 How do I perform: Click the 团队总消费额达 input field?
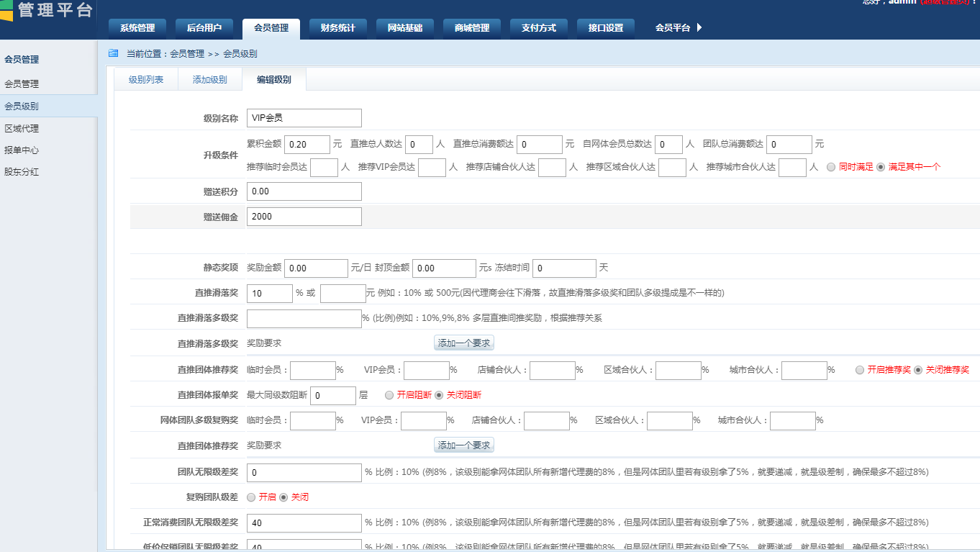[x=789, y=144]
